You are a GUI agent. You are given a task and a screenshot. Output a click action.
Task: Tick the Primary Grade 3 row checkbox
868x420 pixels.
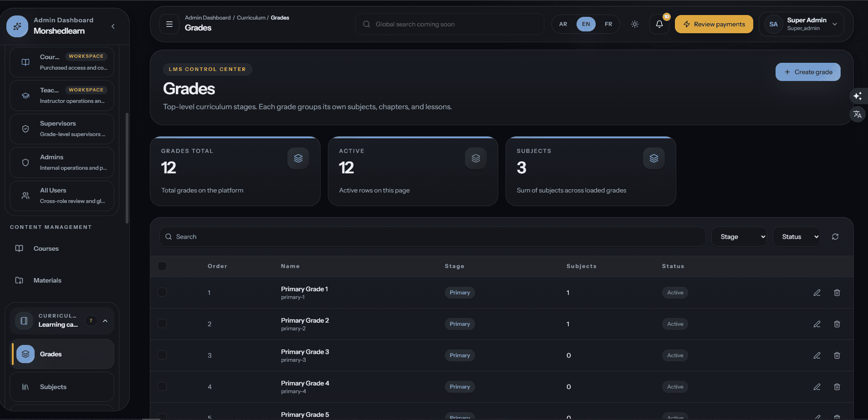(162, 355)
